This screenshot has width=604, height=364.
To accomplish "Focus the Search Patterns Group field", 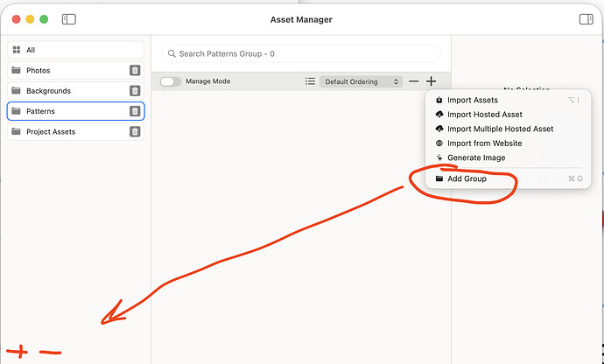I will 302,54.
